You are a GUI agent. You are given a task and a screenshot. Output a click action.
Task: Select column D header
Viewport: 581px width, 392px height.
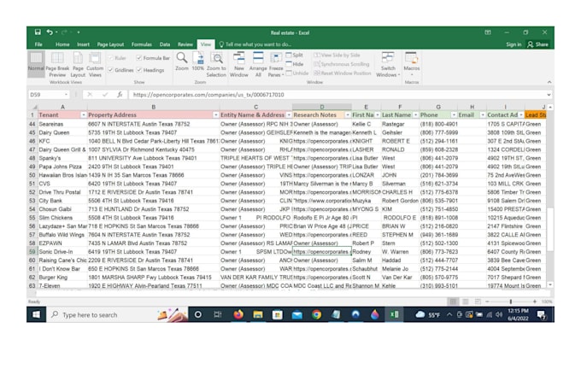[321, 107]
